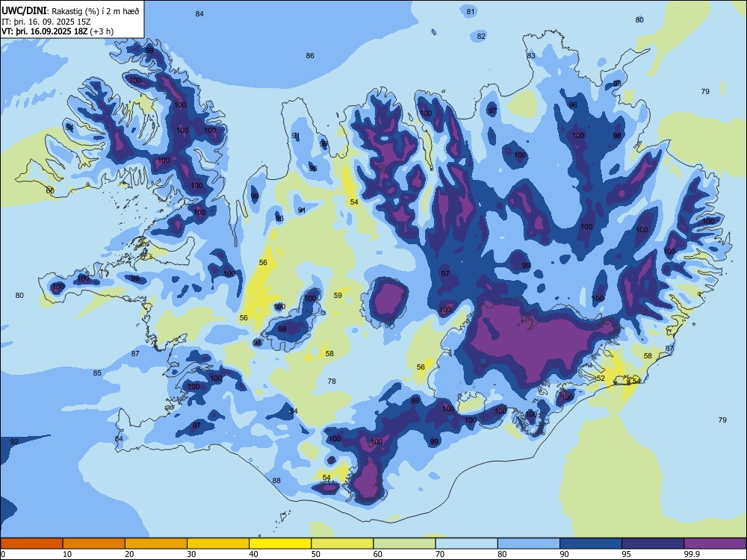Click the humidity value 93 on the map
The height and width of the screenshot is (560, 747).
[x=617, y=84]
